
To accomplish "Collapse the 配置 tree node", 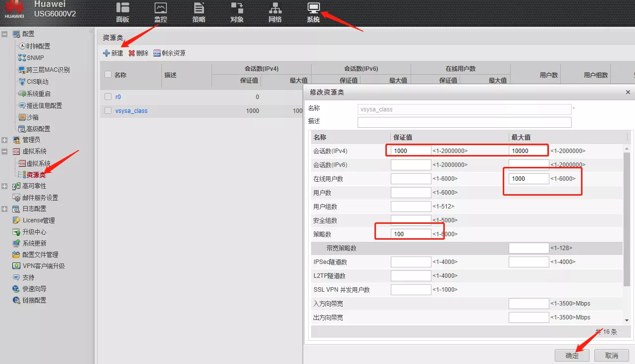I will pyautogui.click(x=4, y=34).
